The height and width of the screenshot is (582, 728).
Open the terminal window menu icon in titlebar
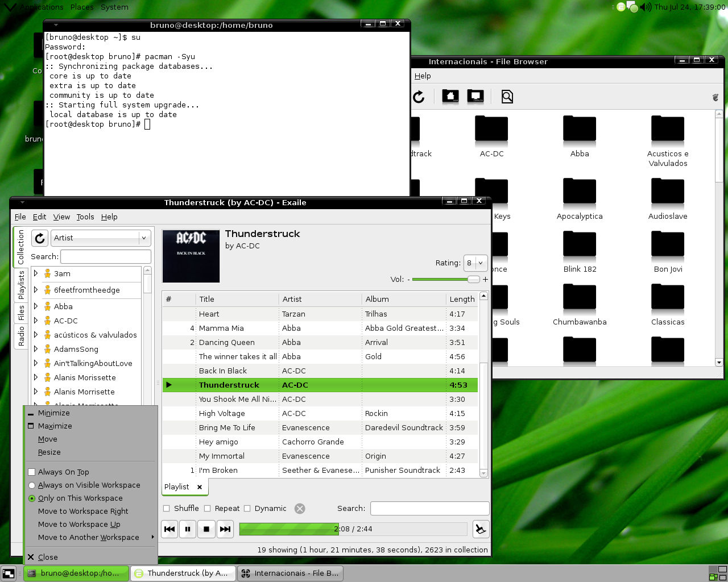pyautogui.click(x=55, y=25)
